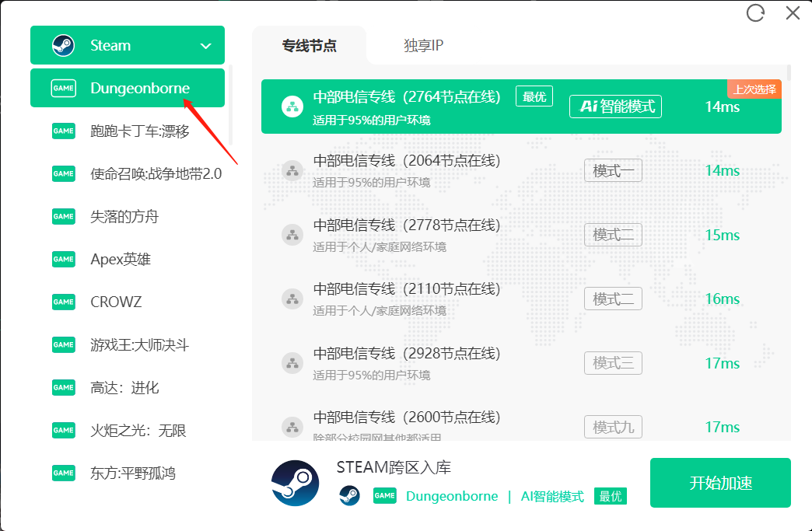The width and height of the screenshot is (812, 531).
Task: Click the Dungeonborne link in bottom bar
Action: [x=451, y=496]
